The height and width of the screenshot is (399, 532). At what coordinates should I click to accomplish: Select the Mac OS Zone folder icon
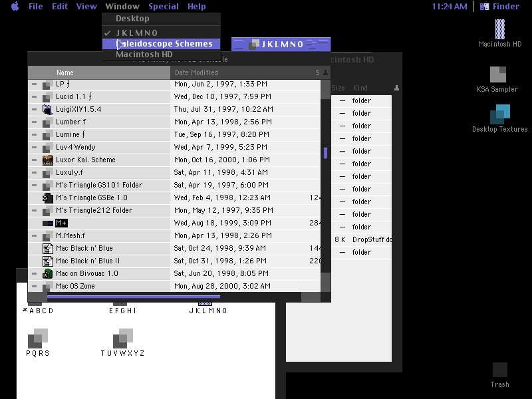[47, 287]
